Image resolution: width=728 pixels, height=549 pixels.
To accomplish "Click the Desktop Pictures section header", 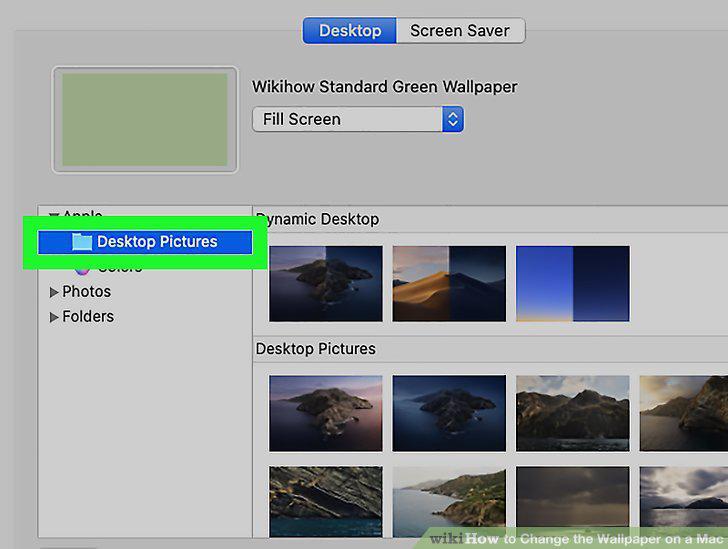I will (x=316, y=349).
